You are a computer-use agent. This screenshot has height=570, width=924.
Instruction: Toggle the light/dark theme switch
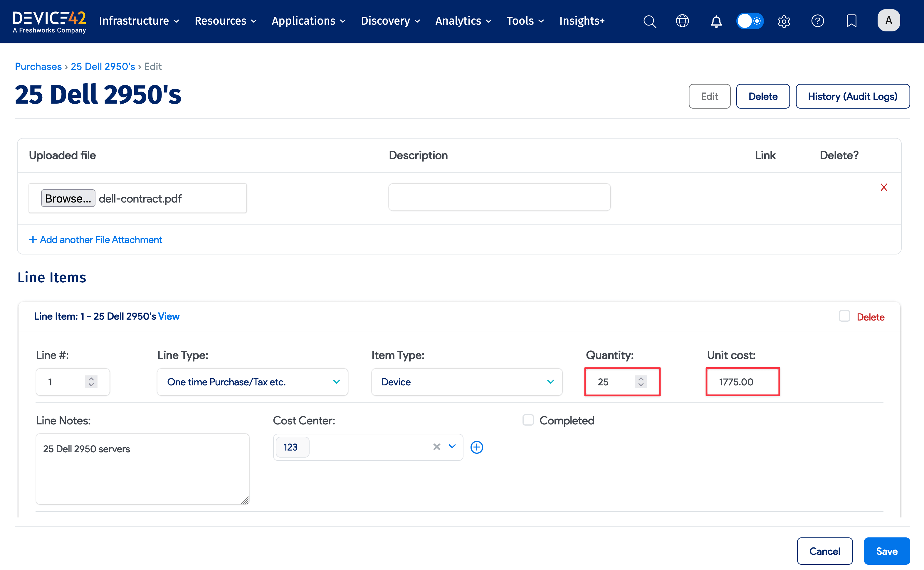[750, 21]
